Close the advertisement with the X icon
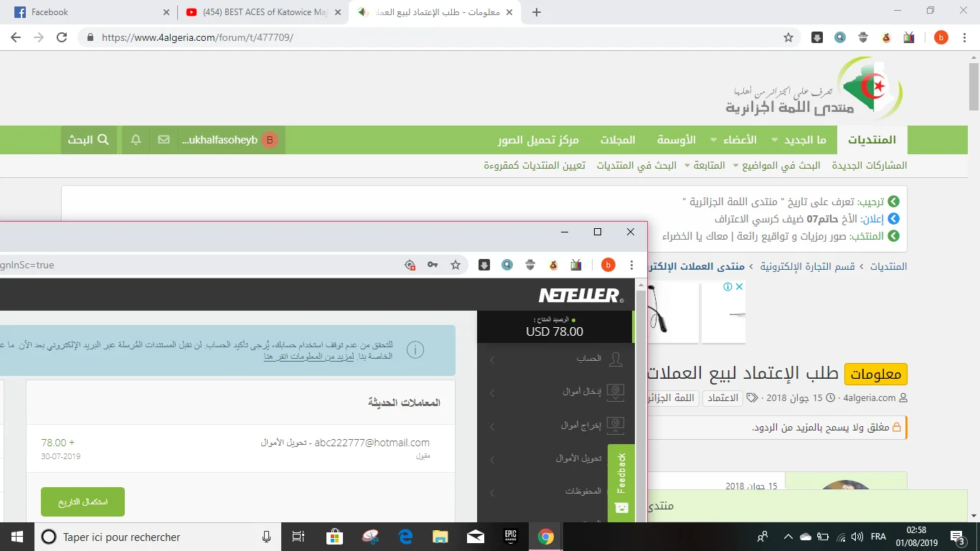Viewport: 980px width, 551px height. pyautogui.click(x=739, y=287)
